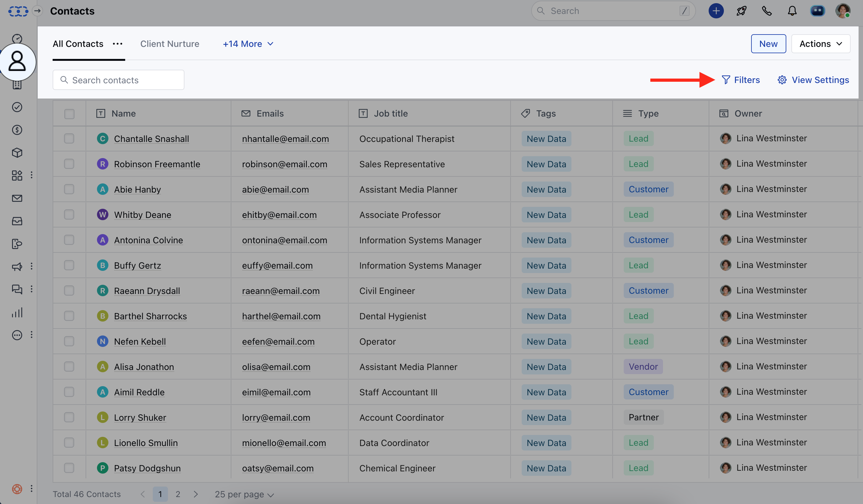Select the checkbox next to Chantalle Snashall

(69, 139)
